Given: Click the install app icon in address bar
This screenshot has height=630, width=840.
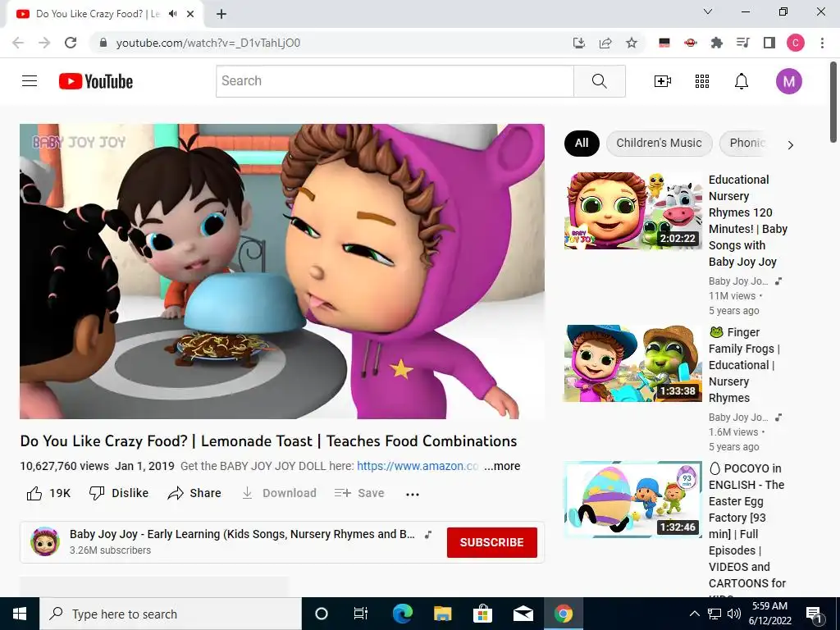Looking at the screenshot, I should tap(578, 43).
